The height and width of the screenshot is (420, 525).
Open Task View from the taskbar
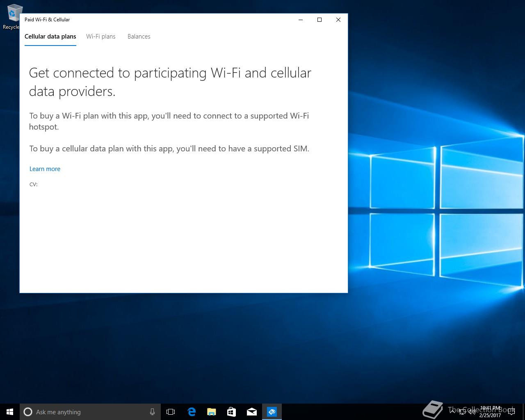point(171,412)
